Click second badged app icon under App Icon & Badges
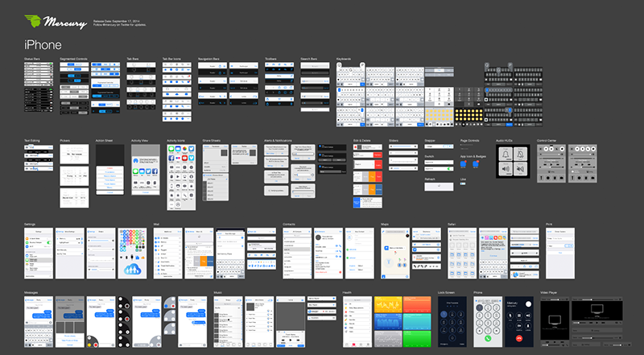 (476, 164)
